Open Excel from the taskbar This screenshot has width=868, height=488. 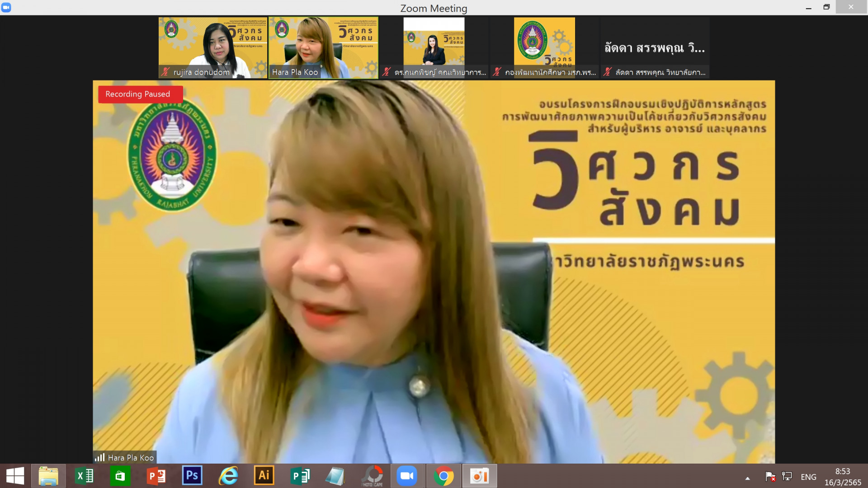[85, 476]
